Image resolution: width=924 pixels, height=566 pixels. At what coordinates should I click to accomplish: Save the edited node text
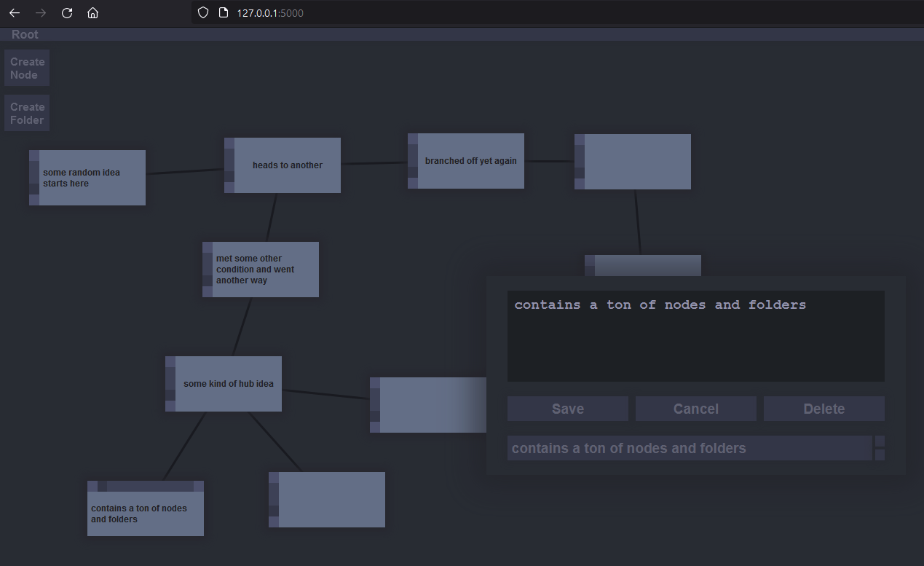pyautogui.click(x=568, y=409)
